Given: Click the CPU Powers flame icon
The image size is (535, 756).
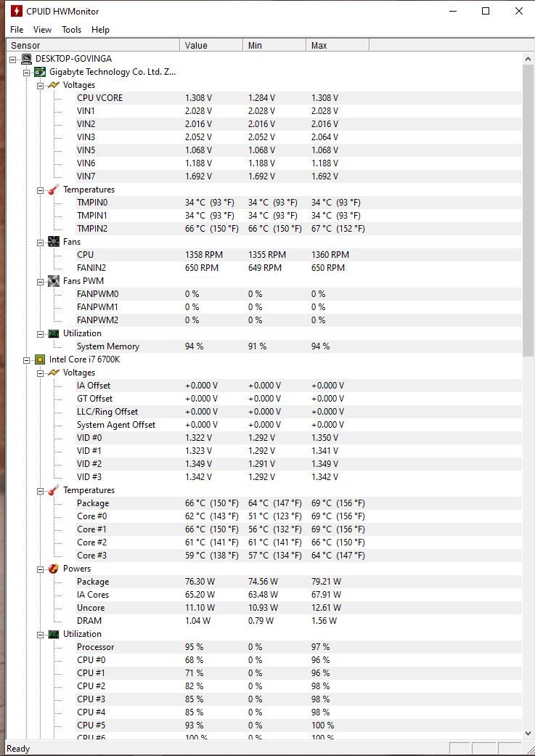Looking at the screenshot, I should point(54,569).
